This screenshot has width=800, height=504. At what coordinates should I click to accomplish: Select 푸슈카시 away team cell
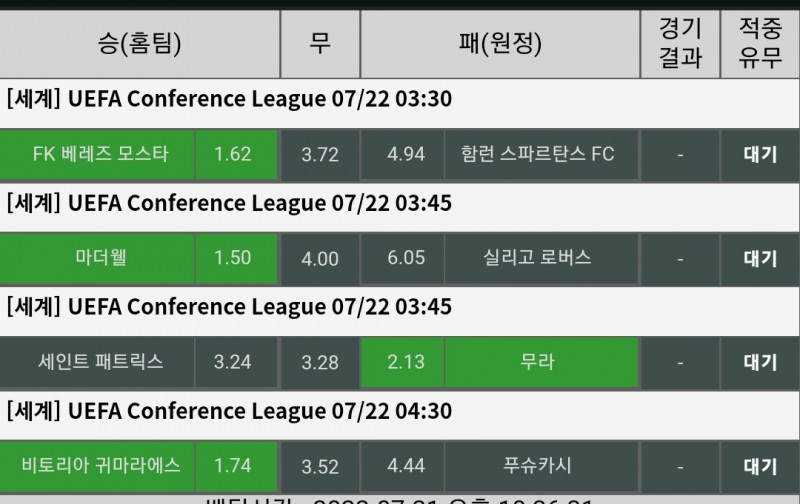(x=538, y=466)
